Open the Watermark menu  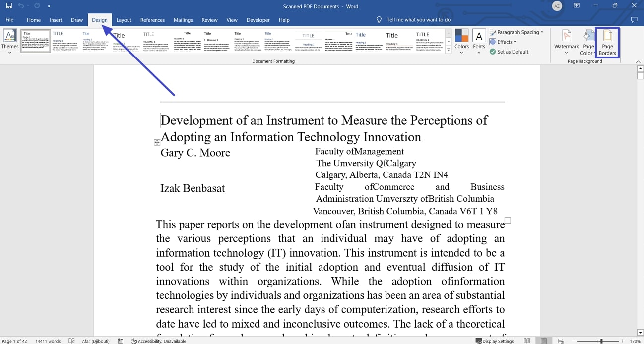coord(566,42)
